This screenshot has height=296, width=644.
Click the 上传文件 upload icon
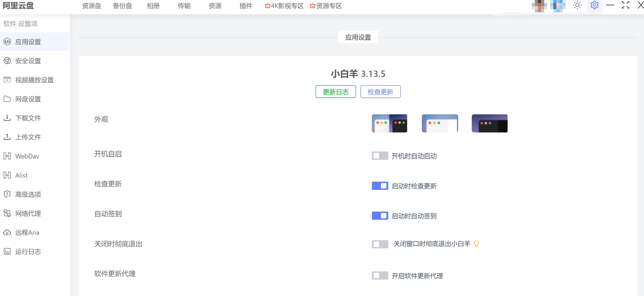[x=7, y=137]
